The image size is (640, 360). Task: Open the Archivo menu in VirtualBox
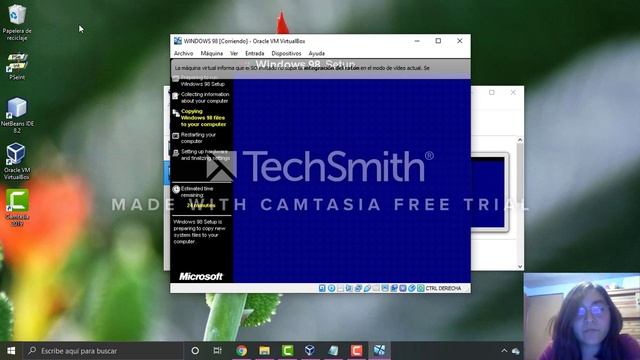[x=183, y=53]
